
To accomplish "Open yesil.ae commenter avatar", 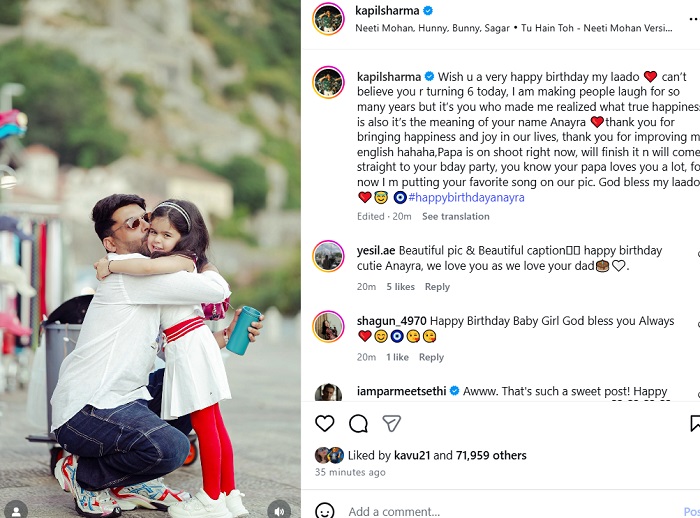I will 328,256.
